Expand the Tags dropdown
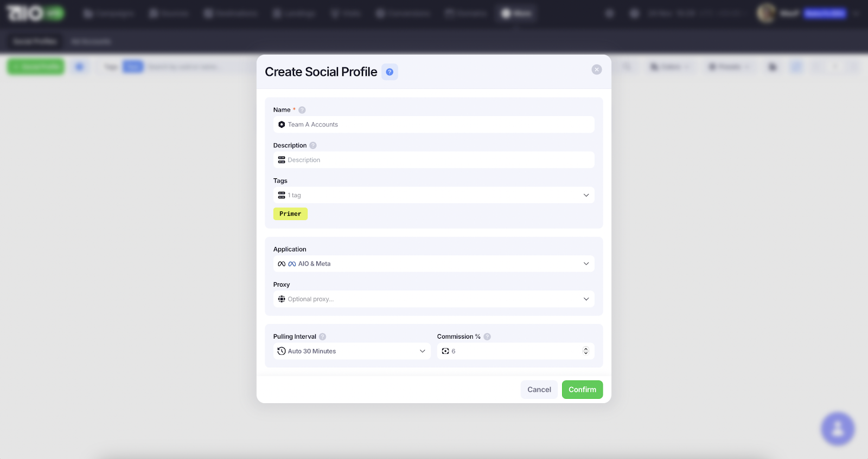The image size is (868, 459). pos(586,195)
